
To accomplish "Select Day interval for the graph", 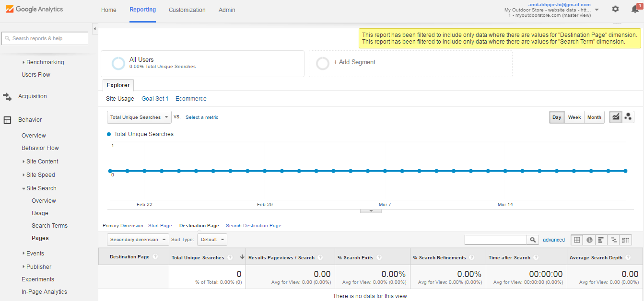I will (557, 117).
